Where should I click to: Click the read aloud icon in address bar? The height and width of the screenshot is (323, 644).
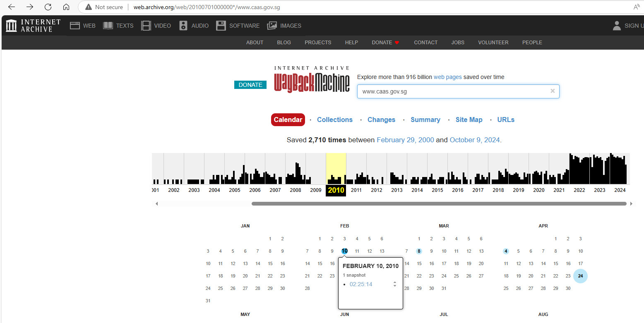point(637,7)
